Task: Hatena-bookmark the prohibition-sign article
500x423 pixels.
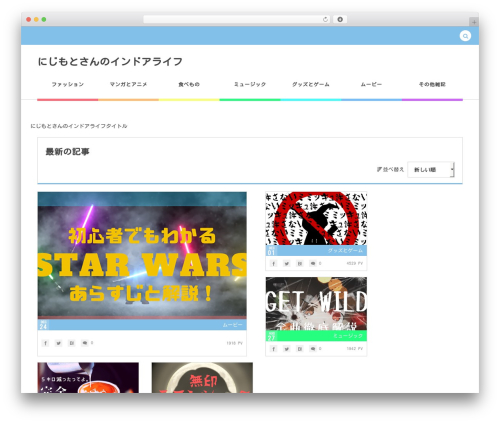Action: (x=299, y=263)
